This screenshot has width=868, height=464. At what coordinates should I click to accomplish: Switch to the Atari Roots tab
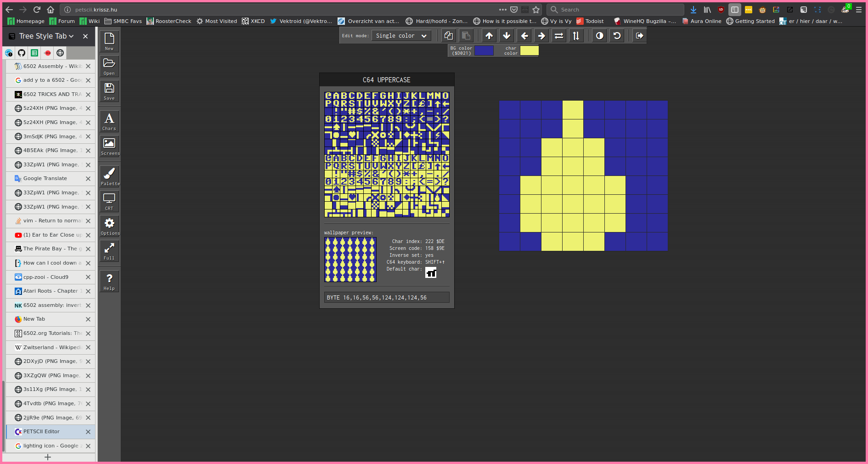pos(51,291)
